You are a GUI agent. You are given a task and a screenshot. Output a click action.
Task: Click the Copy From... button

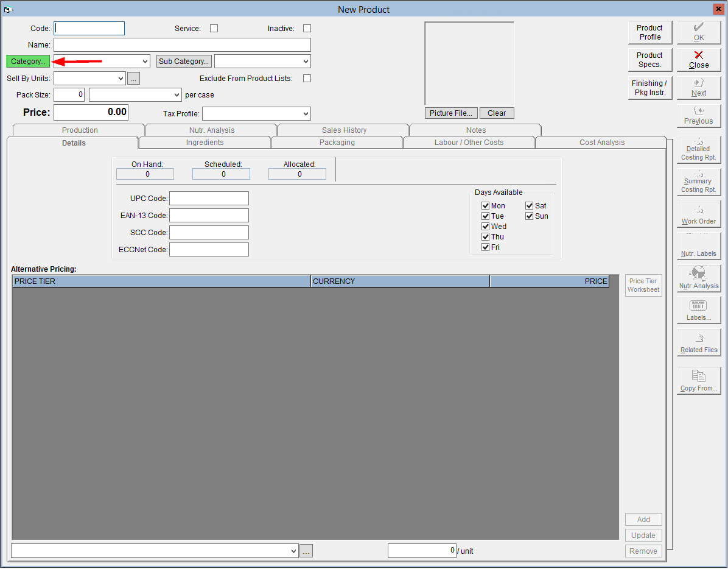pos(698,381)
